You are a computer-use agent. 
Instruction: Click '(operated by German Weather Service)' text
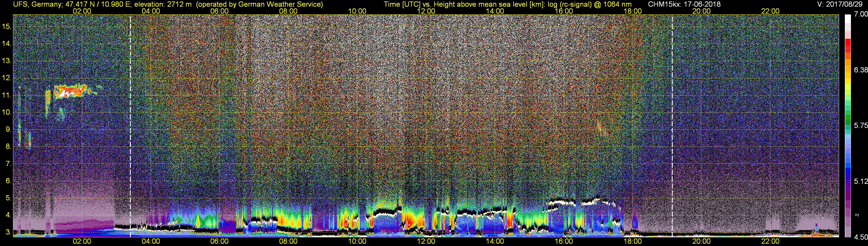[260, 4]
